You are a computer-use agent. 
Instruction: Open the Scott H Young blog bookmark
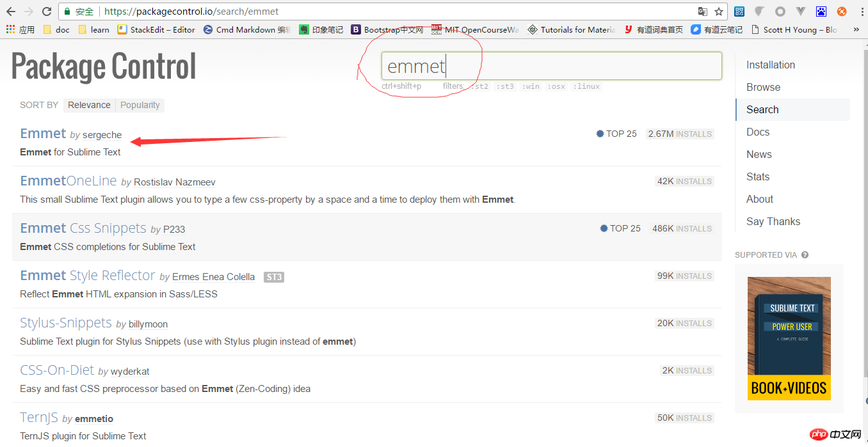794,29
